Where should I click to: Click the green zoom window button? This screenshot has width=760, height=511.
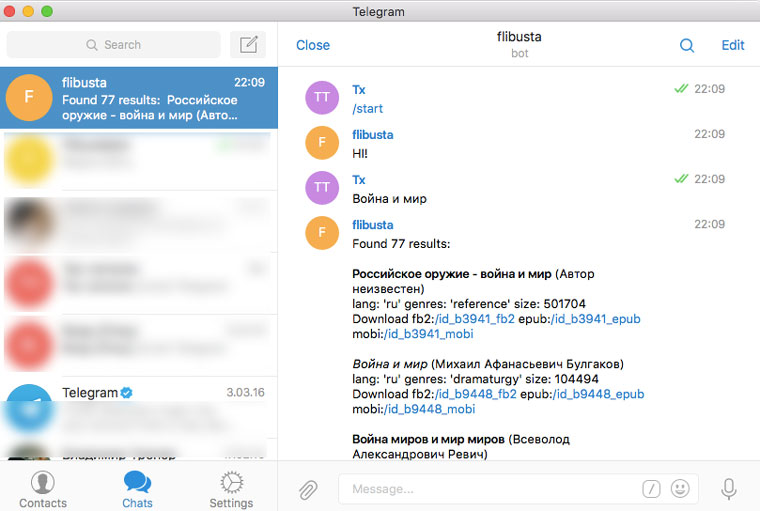[x=47, y=11]
